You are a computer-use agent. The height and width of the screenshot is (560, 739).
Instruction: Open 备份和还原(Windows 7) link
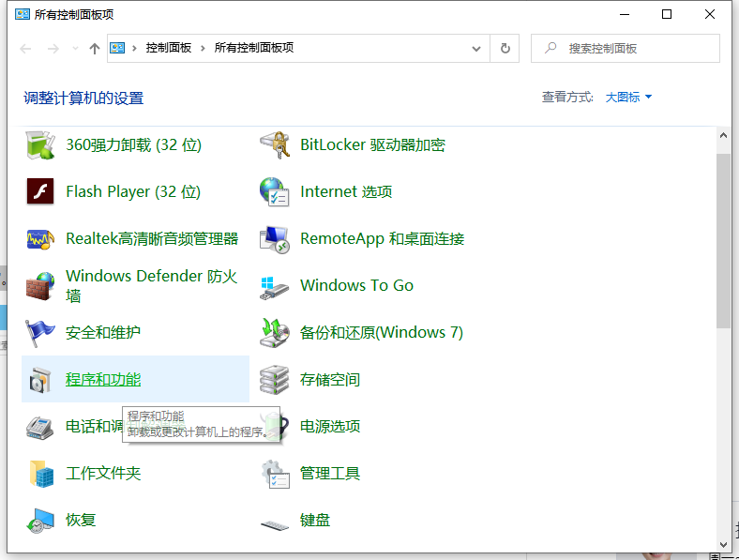coord(382,332)
